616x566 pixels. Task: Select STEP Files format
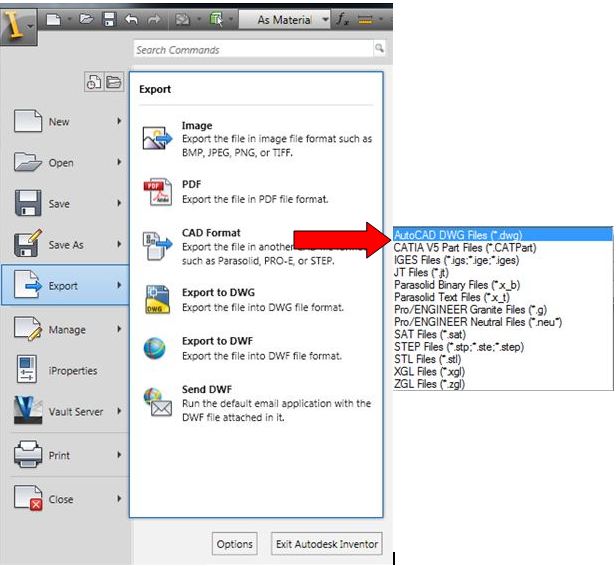(x=503, y=347)
